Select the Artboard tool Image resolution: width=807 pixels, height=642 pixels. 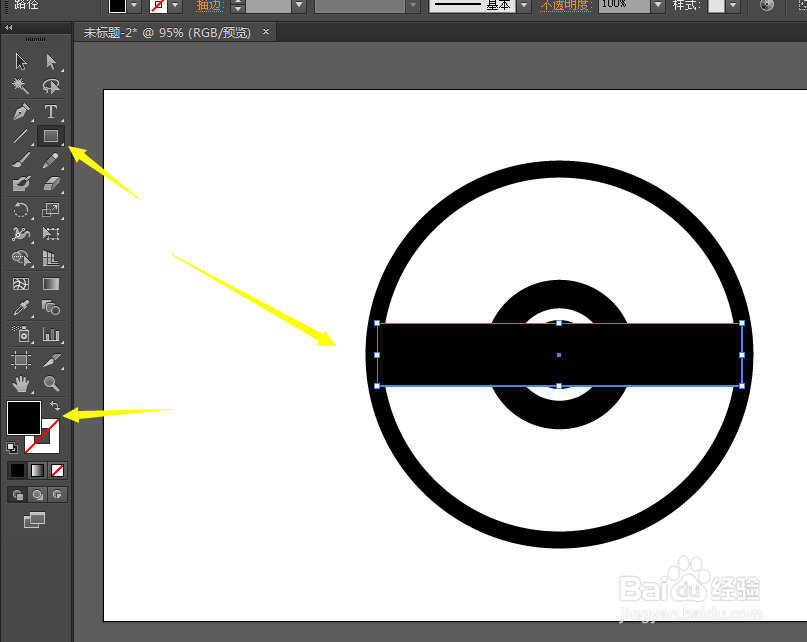click(x=21, y=359)
